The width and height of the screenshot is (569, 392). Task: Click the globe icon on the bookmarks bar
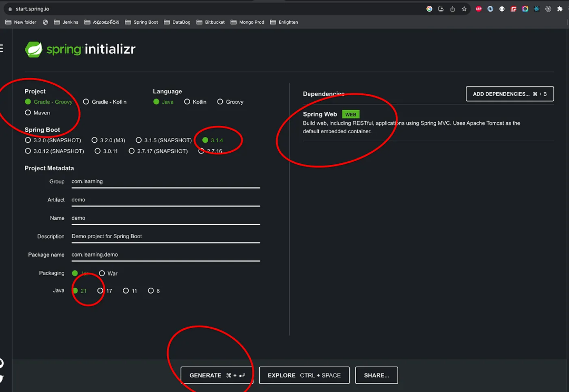[x=45, y=22]
